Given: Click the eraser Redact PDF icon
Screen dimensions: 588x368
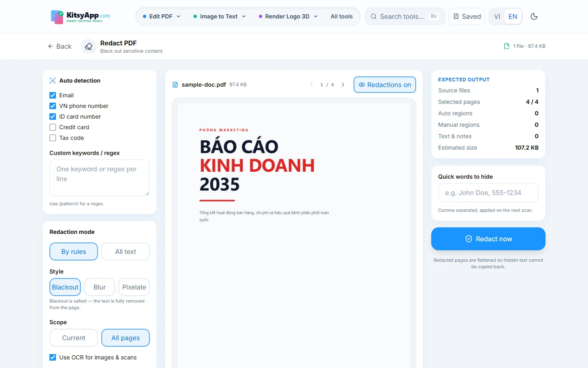Looking at the screenshot, I should [x=89, y=46].
